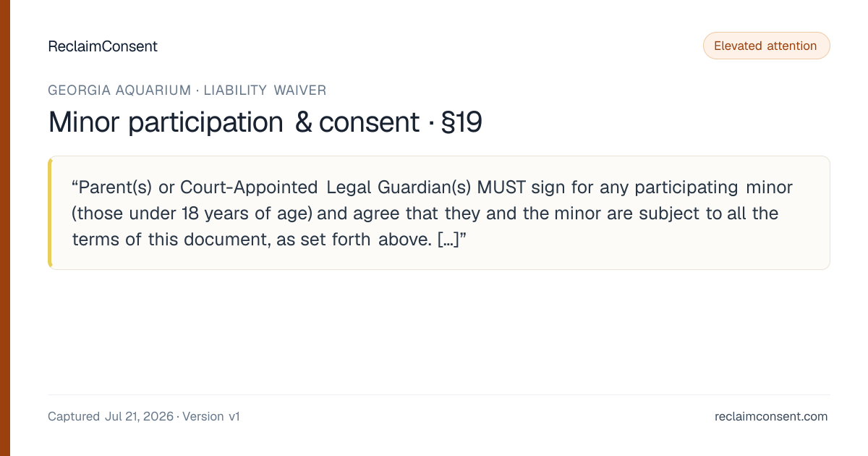Expand the truncated […] ellipsis in quote
The height and width of the screenshot is (456, 868).
pos(448,240)
